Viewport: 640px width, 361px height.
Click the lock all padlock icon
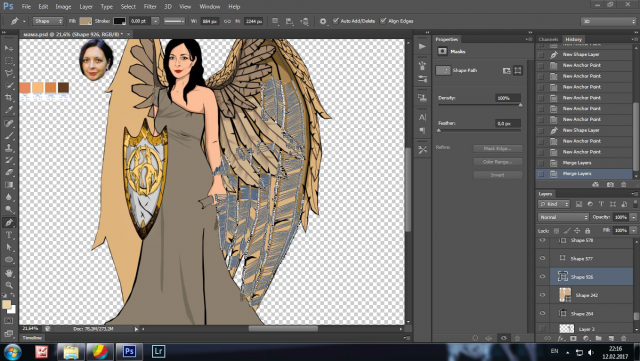(587, 231)
